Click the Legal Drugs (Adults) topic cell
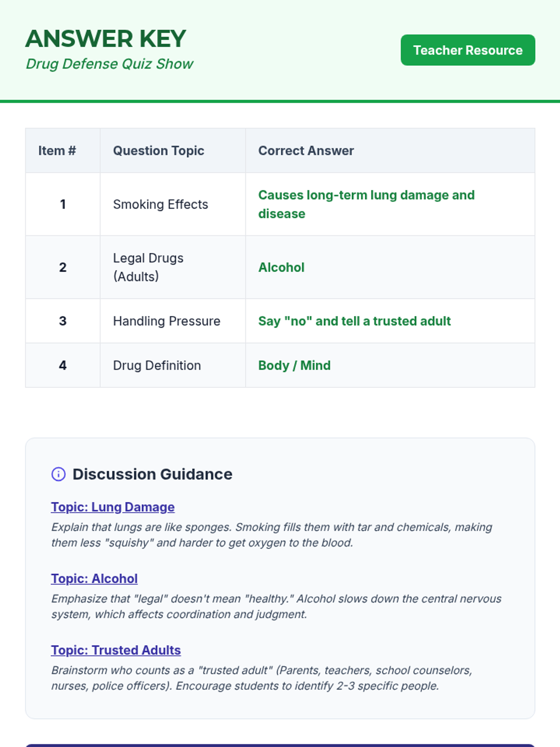The width and height of the screenshot is (560, 747). (148, 267)
